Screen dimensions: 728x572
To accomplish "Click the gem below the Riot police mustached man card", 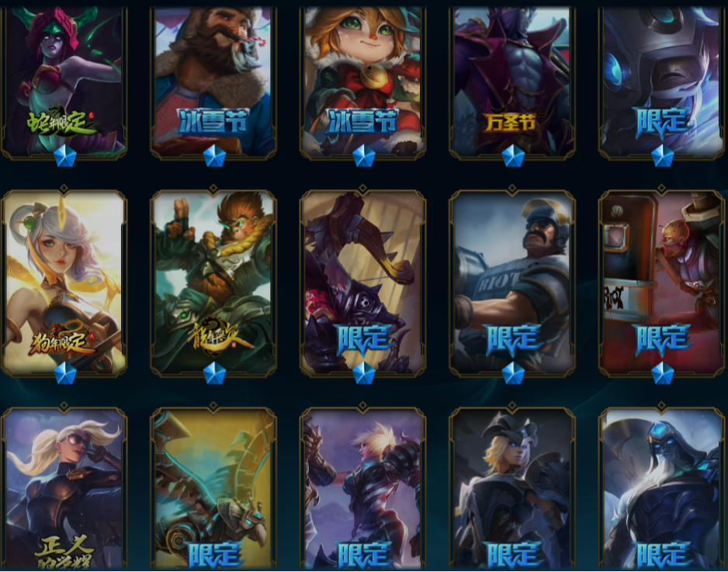I will point(513,373).
